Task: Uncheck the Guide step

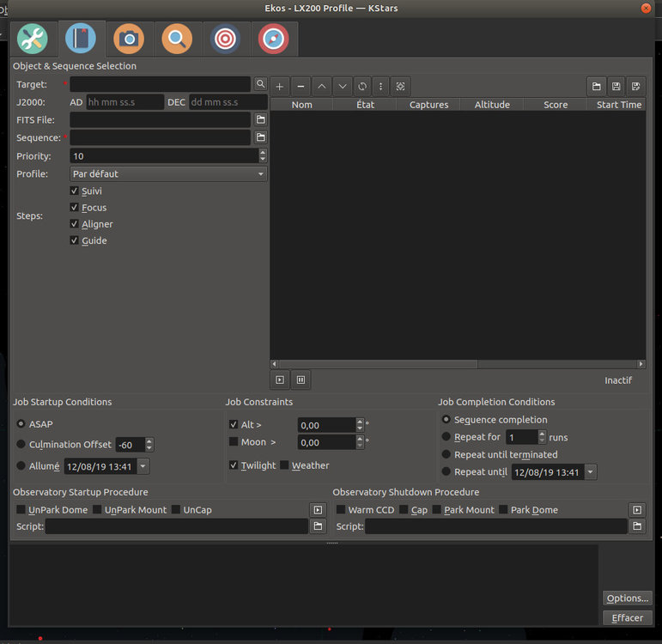Action: 75,240
